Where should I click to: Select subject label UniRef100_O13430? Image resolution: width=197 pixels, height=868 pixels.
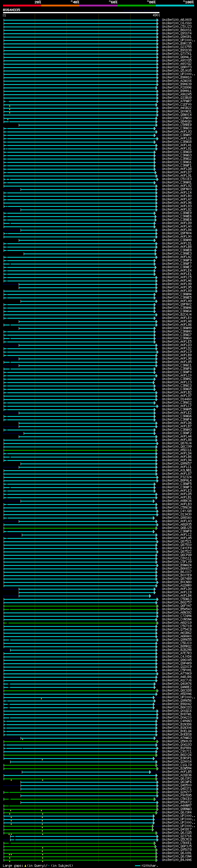(x=177, y=514)
